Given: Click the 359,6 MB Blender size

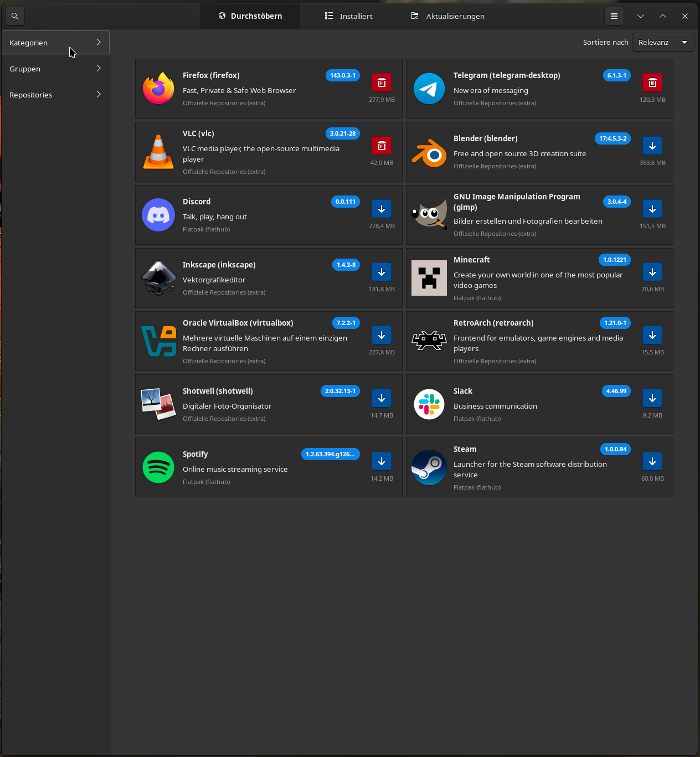Looking at the screenshot, I should coord(652,163).
